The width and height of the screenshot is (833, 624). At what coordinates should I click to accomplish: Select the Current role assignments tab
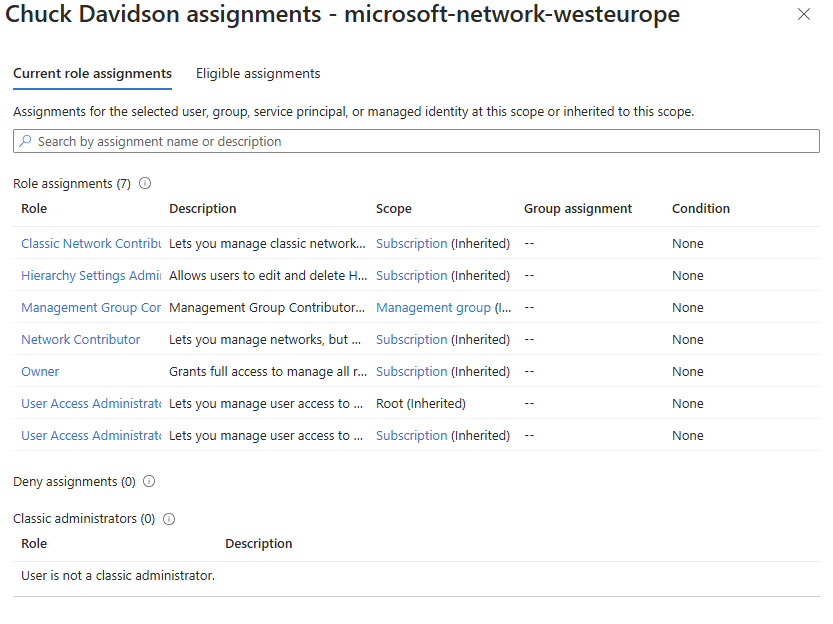(92, 73)
